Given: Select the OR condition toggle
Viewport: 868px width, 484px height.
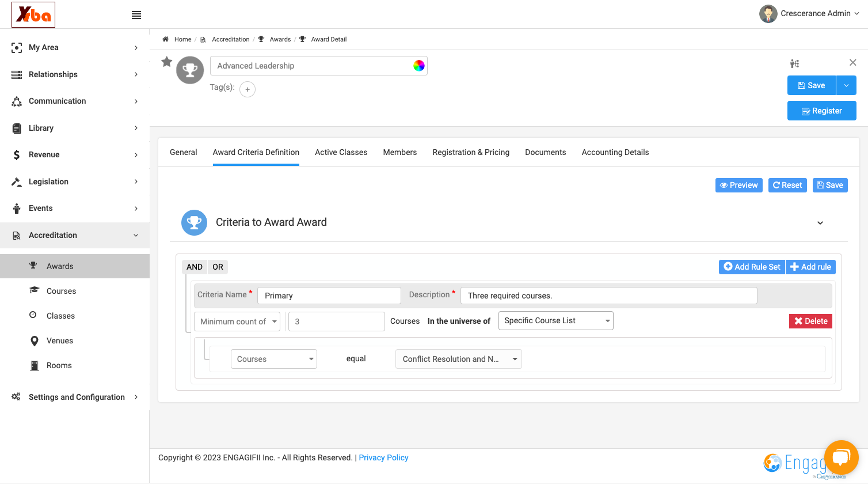Looking at the screenshot, I should (218, 267).
